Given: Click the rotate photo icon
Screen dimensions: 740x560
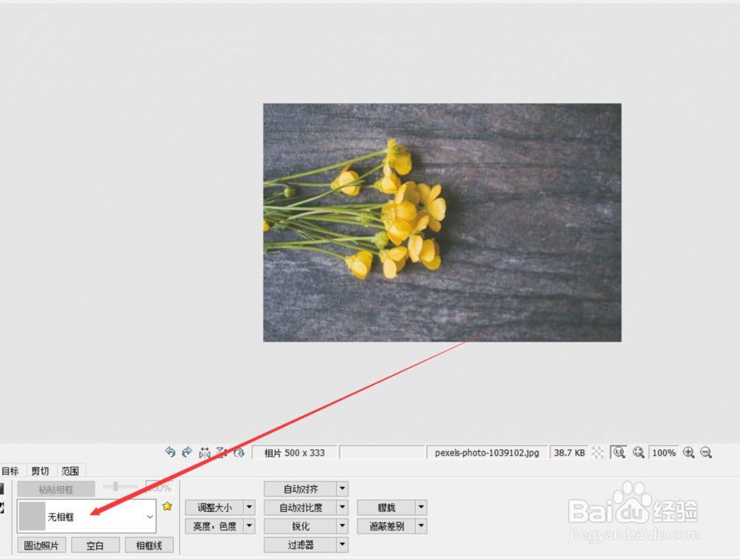Looking at the screenshot, I should tap(239, 453).
